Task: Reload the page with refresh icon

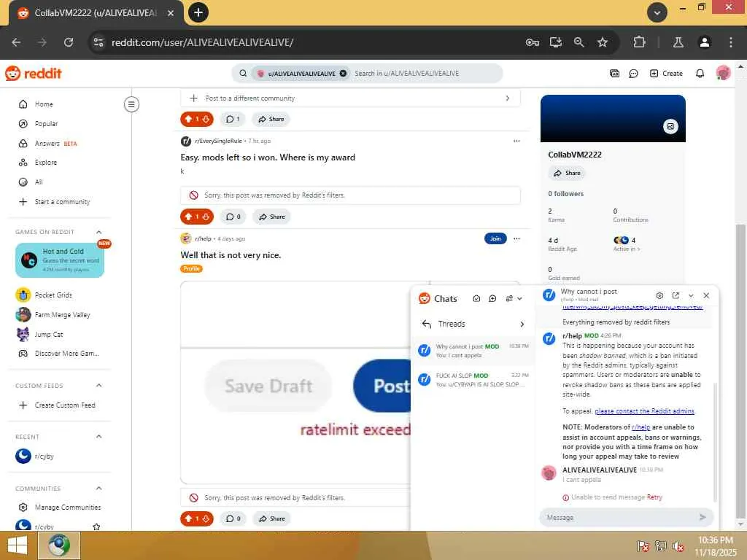Action: (69, 42)
